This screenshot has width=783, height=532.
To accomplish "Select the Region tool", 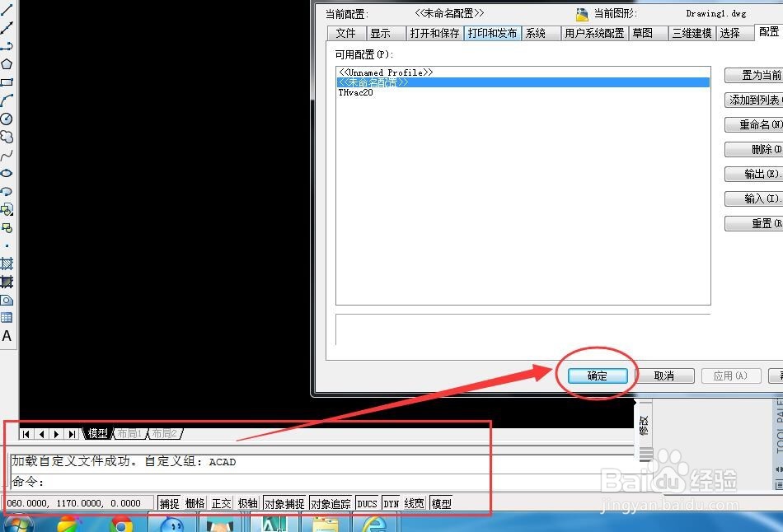I will (7, 300).
